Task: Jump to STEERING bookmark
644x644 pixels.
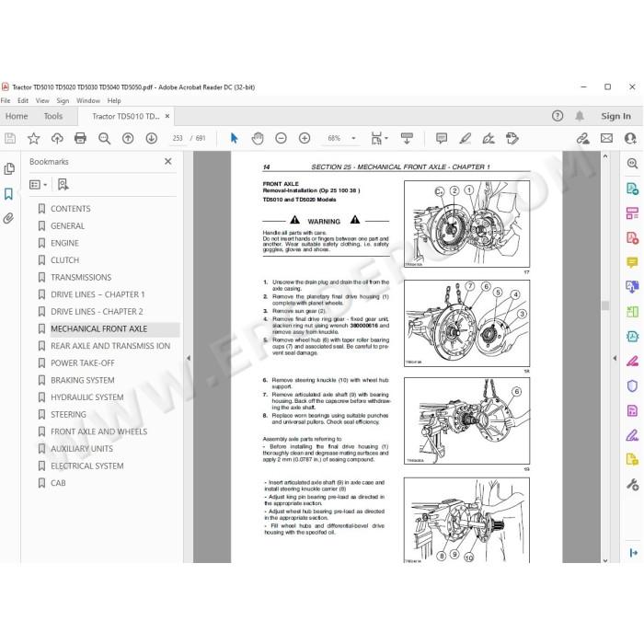Action: [68, 414]
